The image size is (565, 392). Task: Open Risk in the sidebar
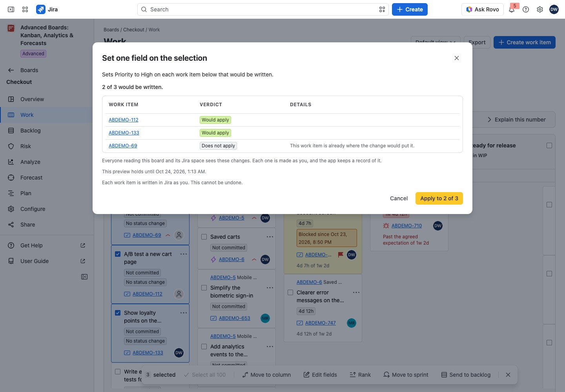point(47,146)
